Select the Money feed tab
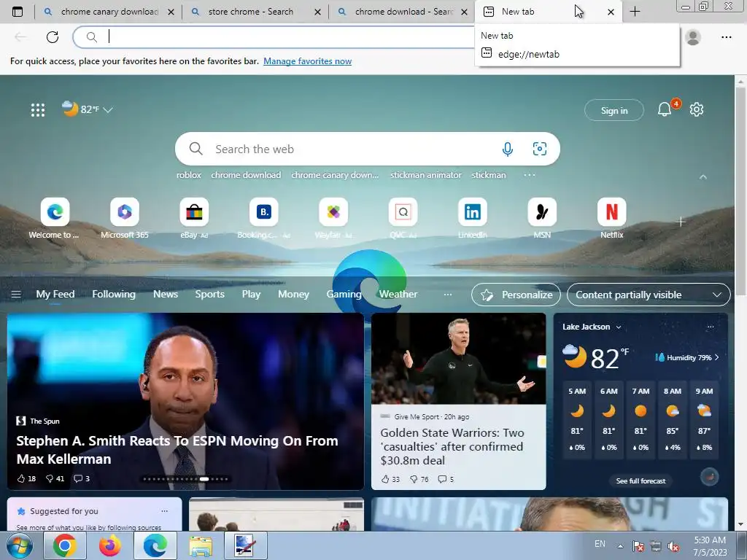The height and width of the screenshot is (560, 747). (x=293, y=295)
